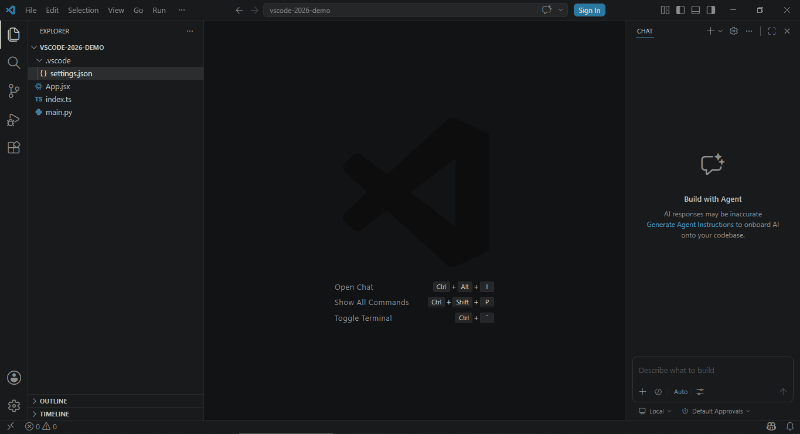Maximize the chat panel

[772, 31]
